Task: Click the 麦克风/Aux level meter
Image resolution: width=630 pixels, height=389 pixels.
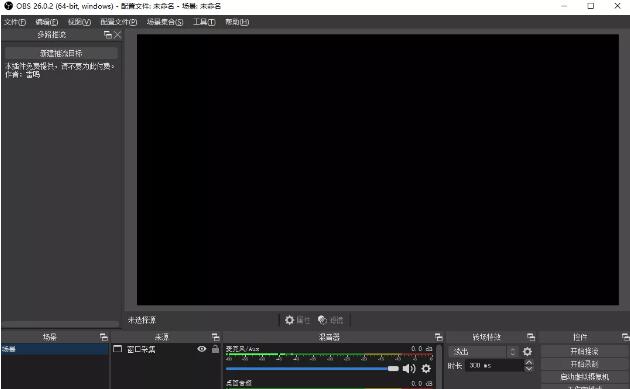Action: pyautogui.click(x=329, y=357)
